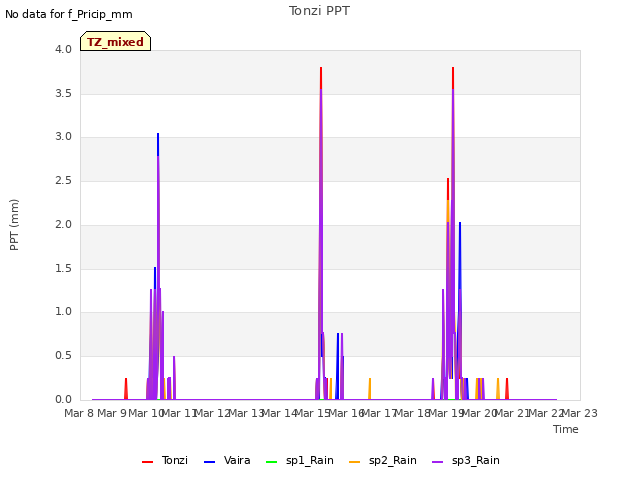Click the 0.5 y-axis tick label

63,356
